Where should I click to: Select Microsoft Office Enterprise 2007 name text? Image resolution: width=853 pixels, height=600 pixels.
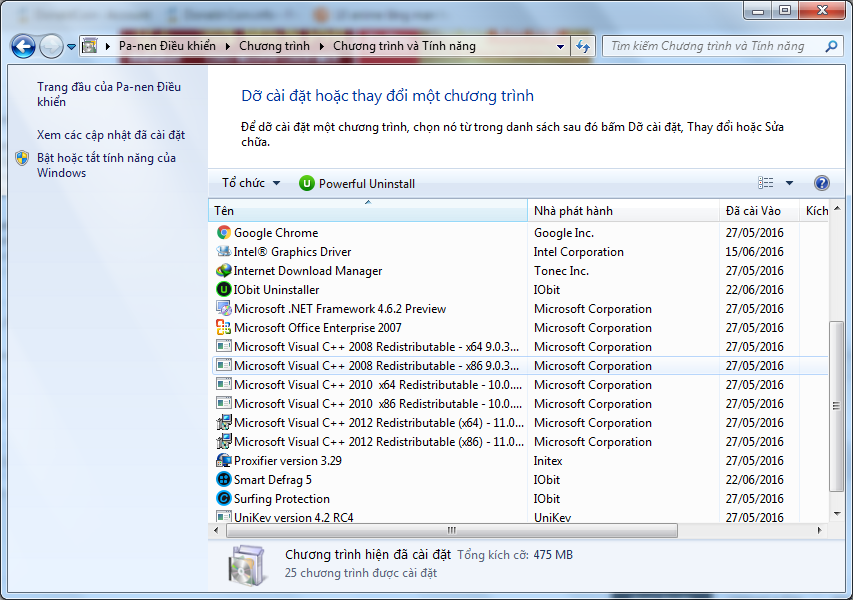(x=318, y=328)
